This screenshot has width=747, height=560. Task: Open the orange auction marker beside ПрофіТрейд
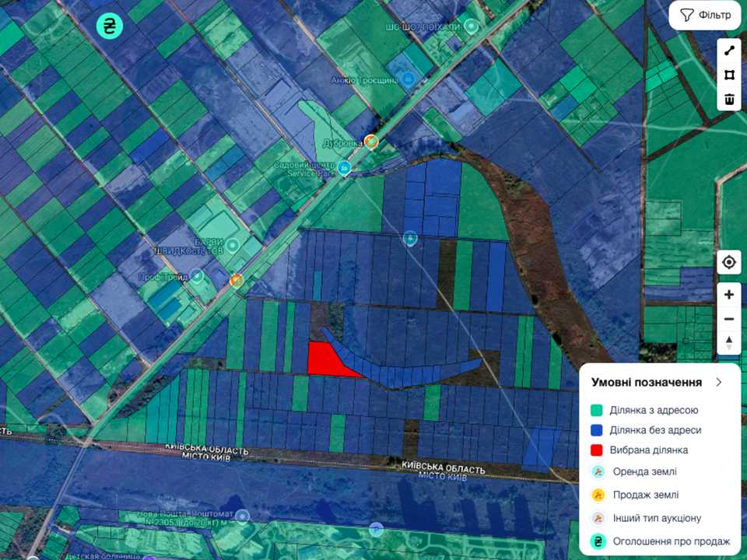(237, 280)
